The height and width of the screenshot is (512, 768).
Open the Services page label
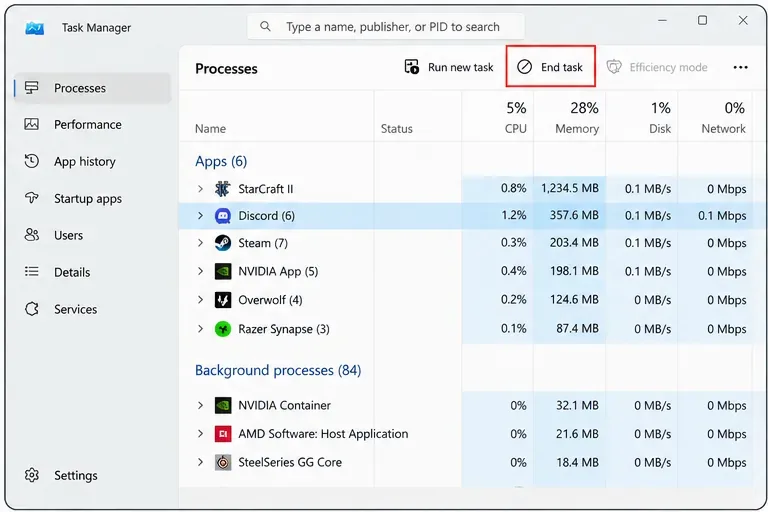coord(75,309)
